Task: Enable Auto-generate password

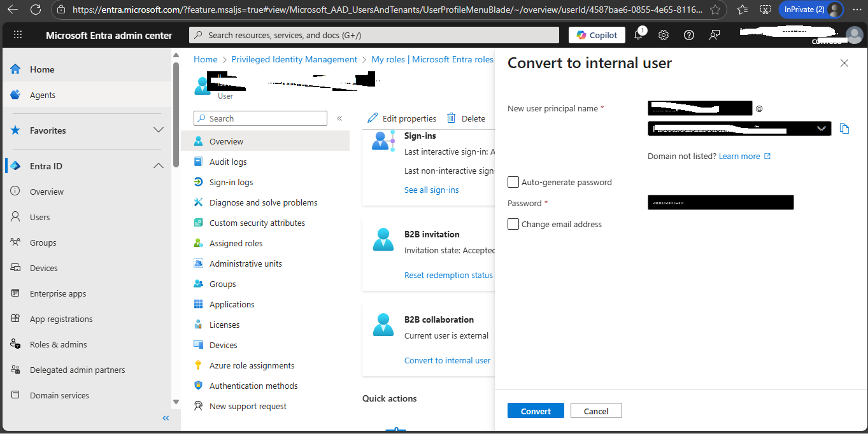Action: [x=513, y=182]
